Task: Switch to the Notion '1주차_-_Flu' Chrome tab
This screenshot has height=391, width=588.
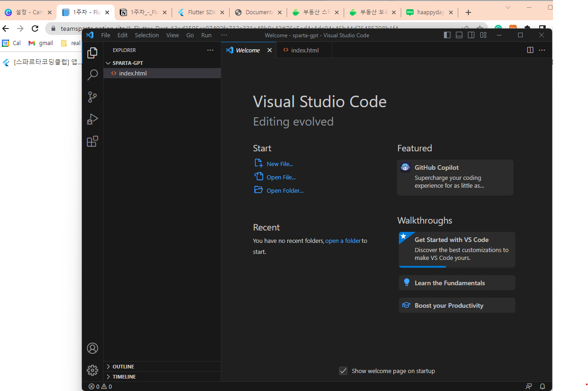Action: (x=143, y=12)
